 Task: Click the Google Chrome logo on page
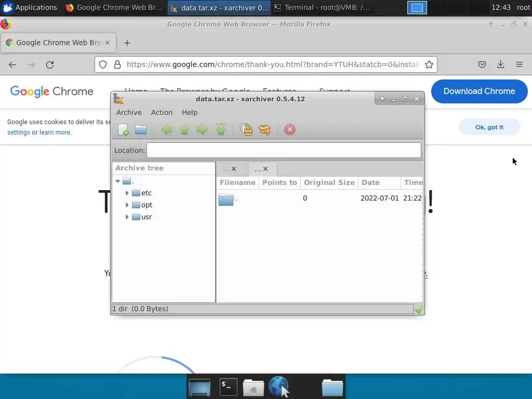[51, 91]
